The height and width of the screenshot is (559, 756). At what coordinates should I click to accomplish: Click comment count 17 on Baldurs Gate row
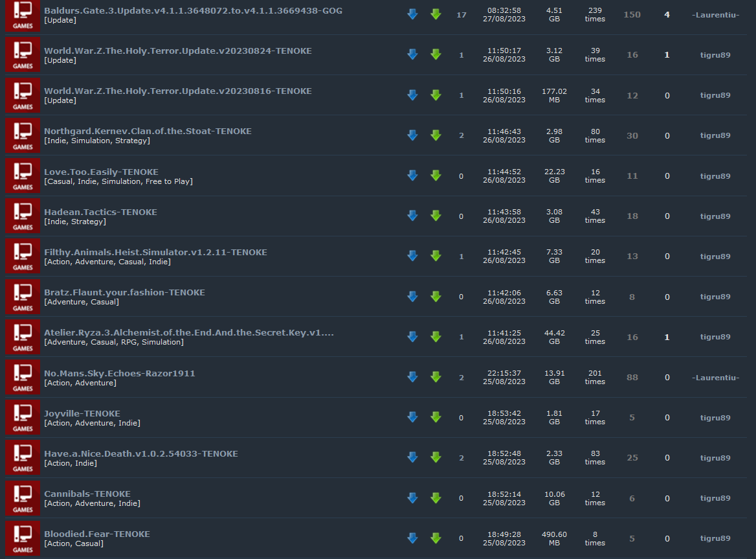(461, 15)
